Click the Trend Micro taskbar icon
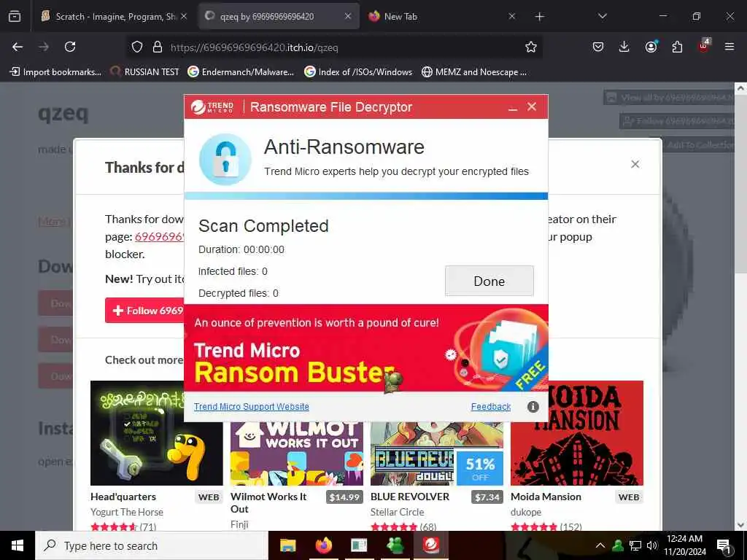This screenshot has width=747, height=560. click(432, 545)
